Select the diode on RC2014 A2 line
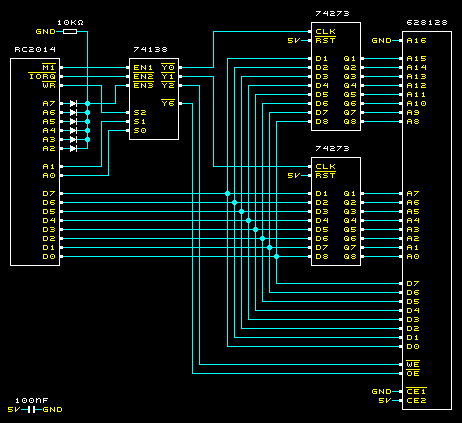The height and width of the screenshot is (423, 462). [73, 149]
